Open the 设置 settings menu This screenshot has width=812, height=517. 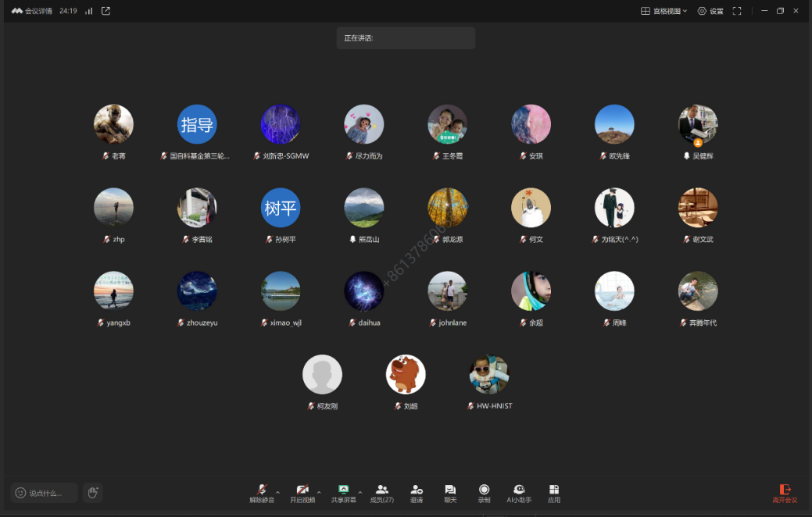pyautogui.click(x=710, y=11)
